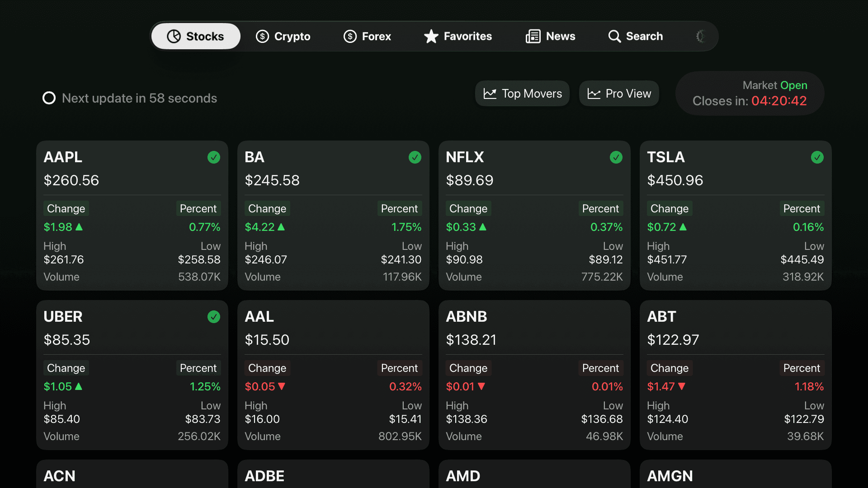The width and height of the screenshot is (868, 488).
Task: Open the Crypto dollar-coin icon
Action: point(263,36)
